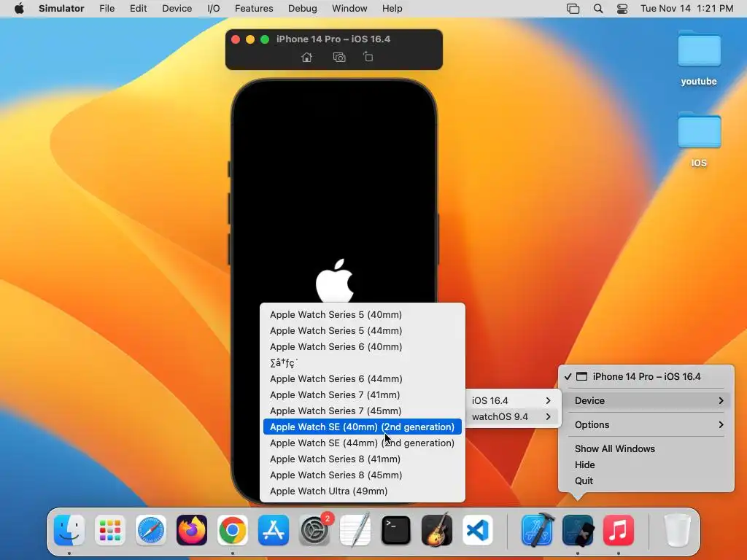Select Apple Watch SE (44mm) (2nd generation)

pos(363,443)
